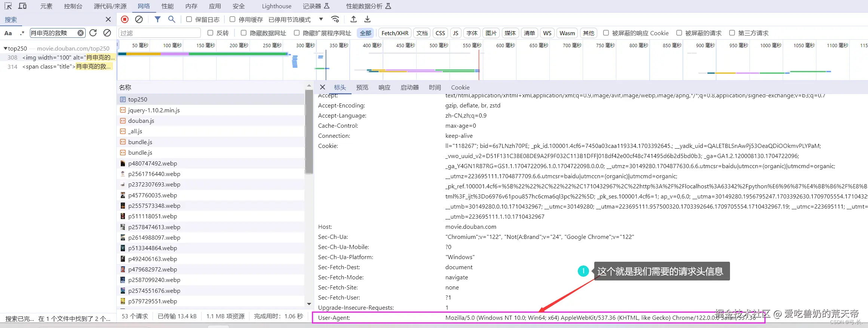
Task: Open the Lighthouse panel tab
Action: tap(276, 6)
